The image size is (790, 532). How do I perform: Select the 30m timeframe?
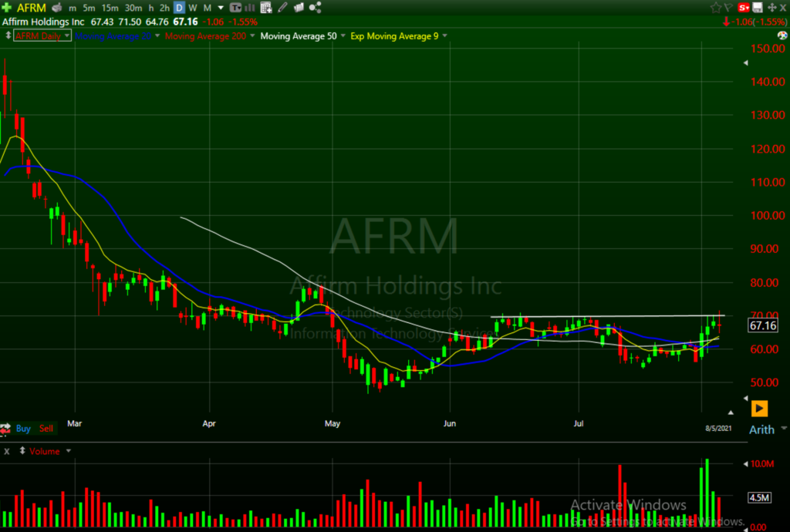pos(133,8)
